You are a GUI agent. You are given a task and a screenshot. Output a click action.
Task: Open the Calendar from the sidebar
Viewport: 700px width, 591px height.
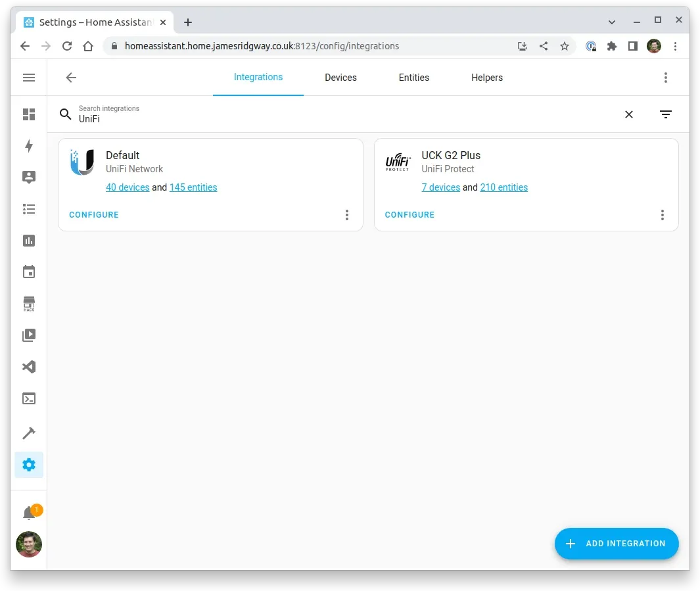click(28, 272)
